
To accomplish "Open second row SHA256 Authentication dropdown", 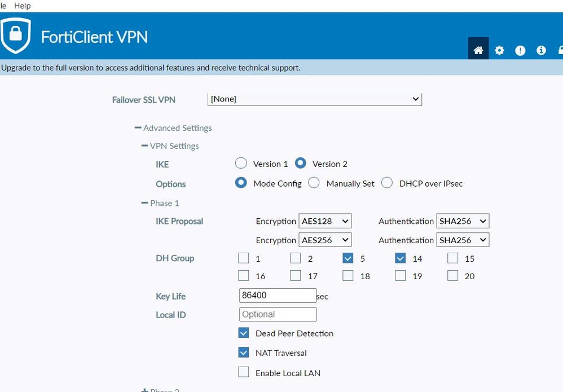I will pyautogui.click(x=463, y=240).
